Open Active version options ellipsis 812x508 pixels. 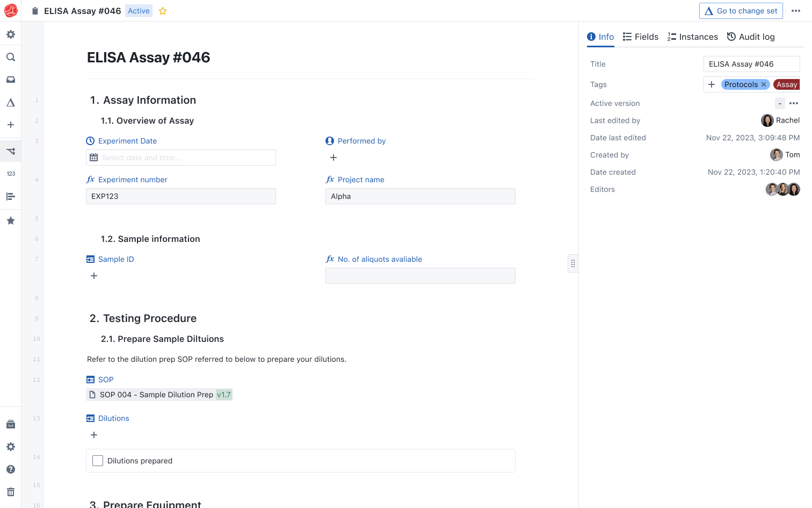pyautogui.click(x=794, y=103)
